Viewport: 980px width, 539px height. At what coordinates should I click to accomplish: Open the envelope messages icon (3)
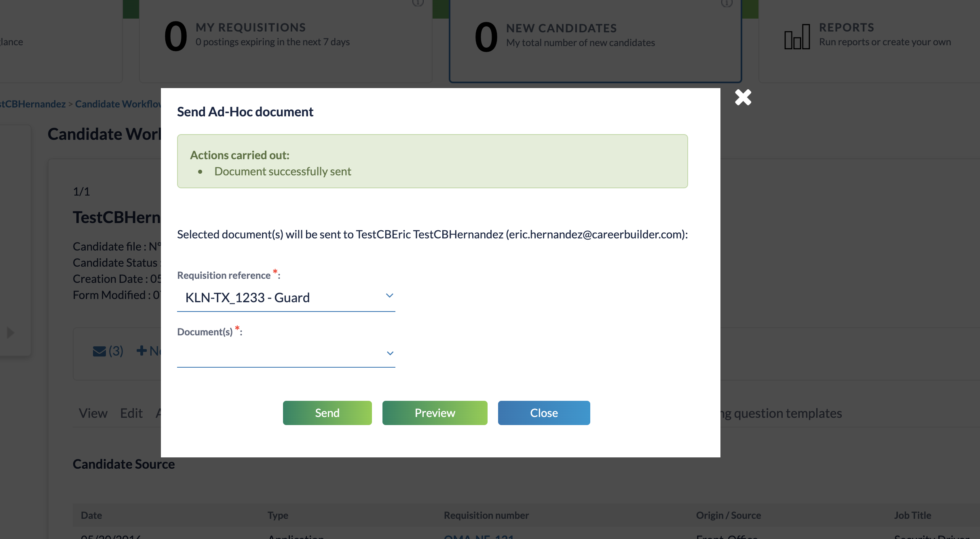[x=108, y=351]
